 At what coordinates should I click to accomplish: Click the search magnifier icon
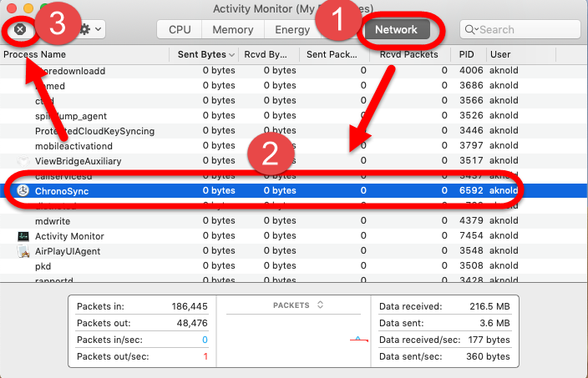(x=472, y=29)
